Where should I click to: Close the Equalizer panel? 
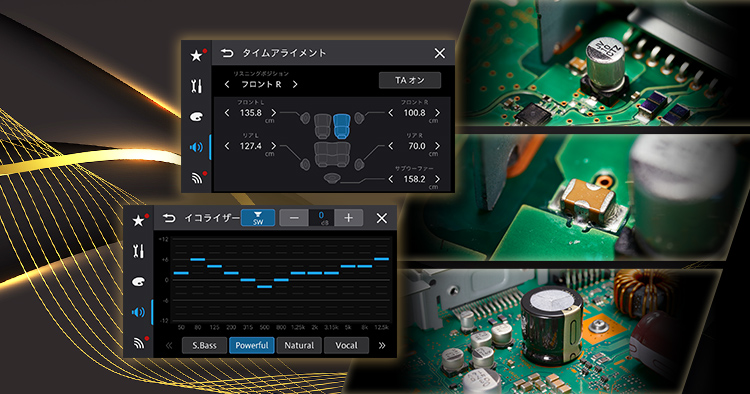[x=381, y=218]
